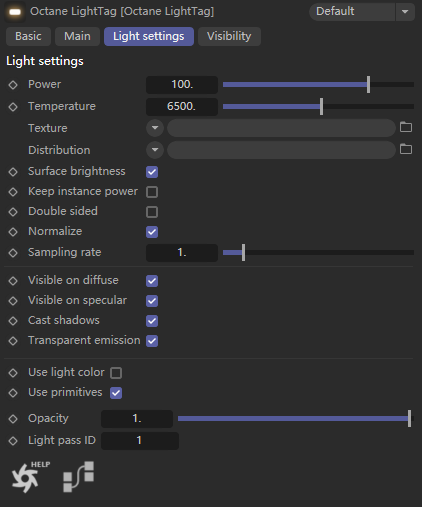This screenshot has height=507, width=422.
Task: Click the Octane LightTag icon in header
Action: click(x=15, y=12)
